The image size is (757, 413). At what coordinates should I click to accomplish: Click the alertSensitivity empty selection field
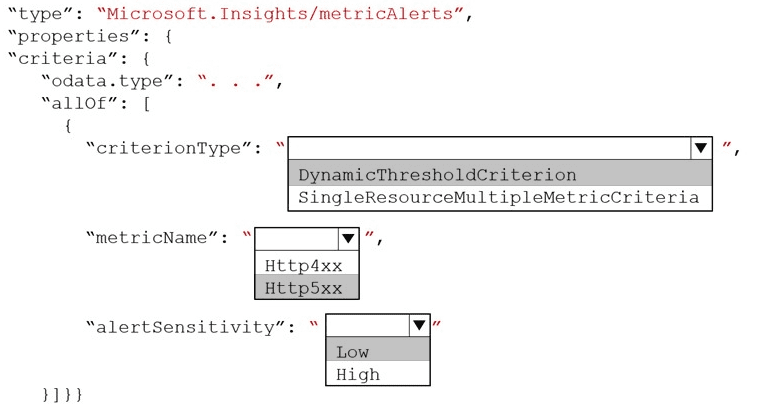coord(367,325)
